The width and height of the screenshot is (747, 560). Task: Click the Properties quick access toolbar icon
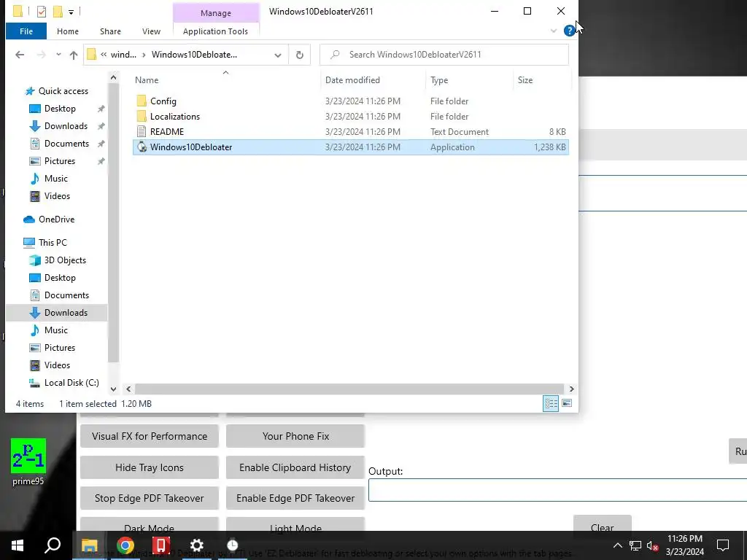pos(42,11)
